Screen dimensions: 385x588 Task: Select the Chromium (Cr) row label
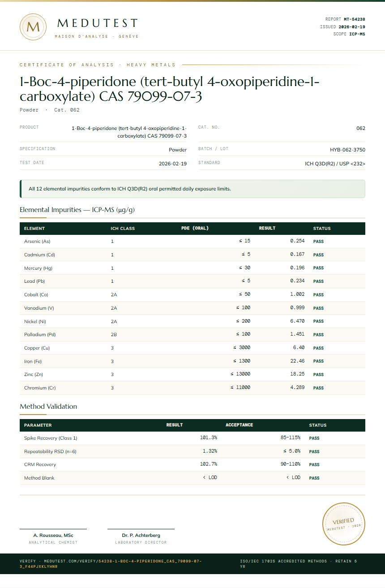[x=40, y=388]
